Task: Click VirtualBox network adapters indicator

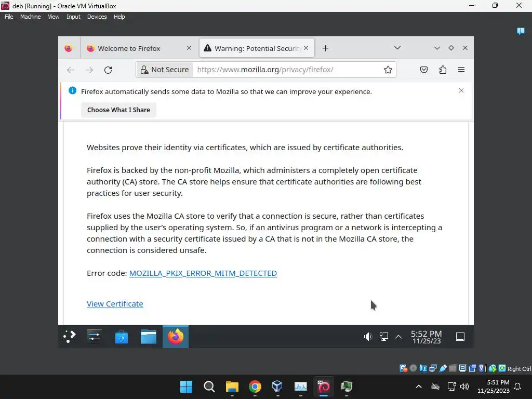Action: [x=433, y=368]
